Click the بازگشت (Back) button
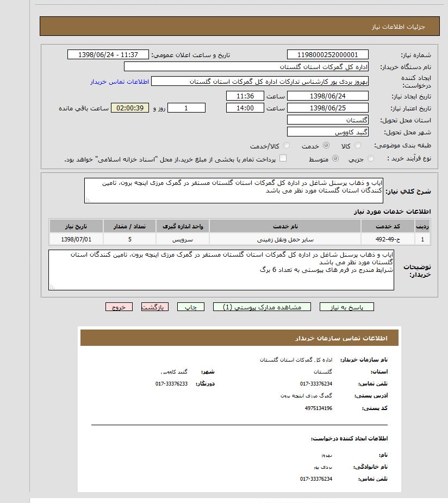Image resolution: width=448 pixels, height=503 pixels. [x=154, y=306]
